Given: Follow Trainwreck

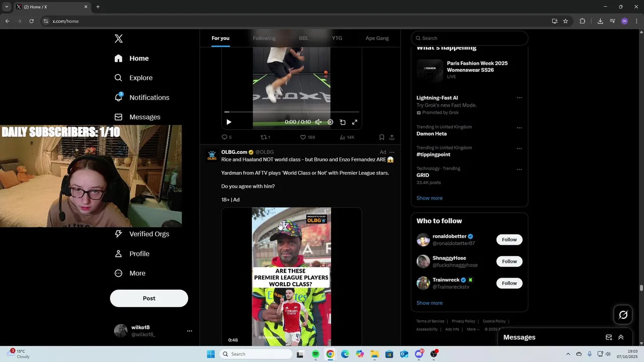Looking at the screenshot, I should coord(509,283).
